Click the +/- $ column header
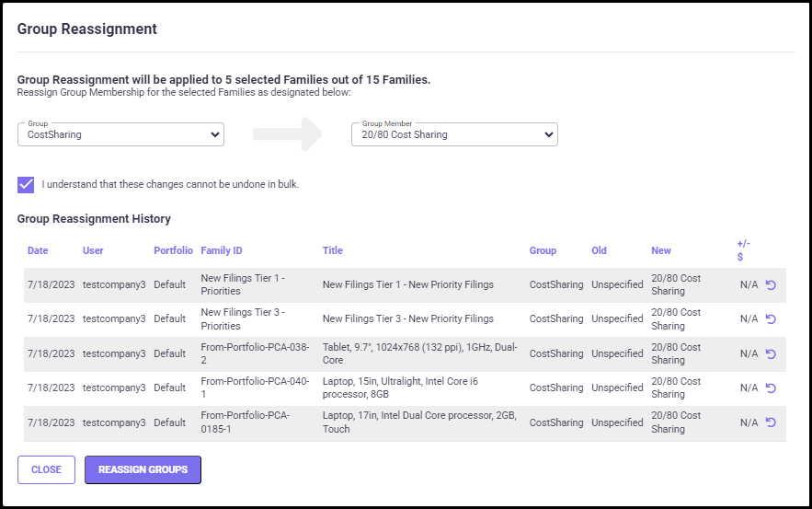 (x=743, y=250)
